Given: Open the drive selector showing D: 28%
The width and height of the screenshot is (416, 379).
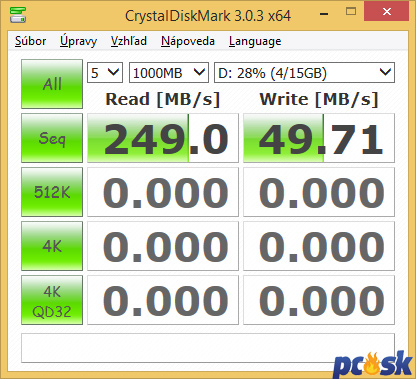Looking at the screenshot, I should (304, 72).
